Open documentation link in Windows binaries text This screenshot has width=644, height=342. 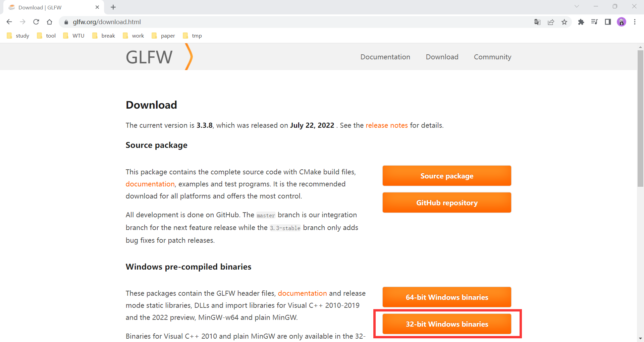click(302, 293)
